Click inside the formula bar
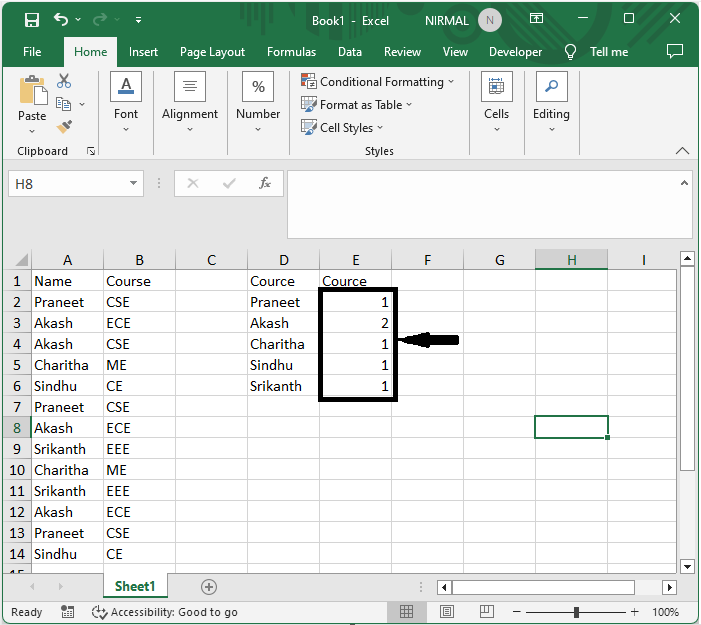 coord(483,204)
